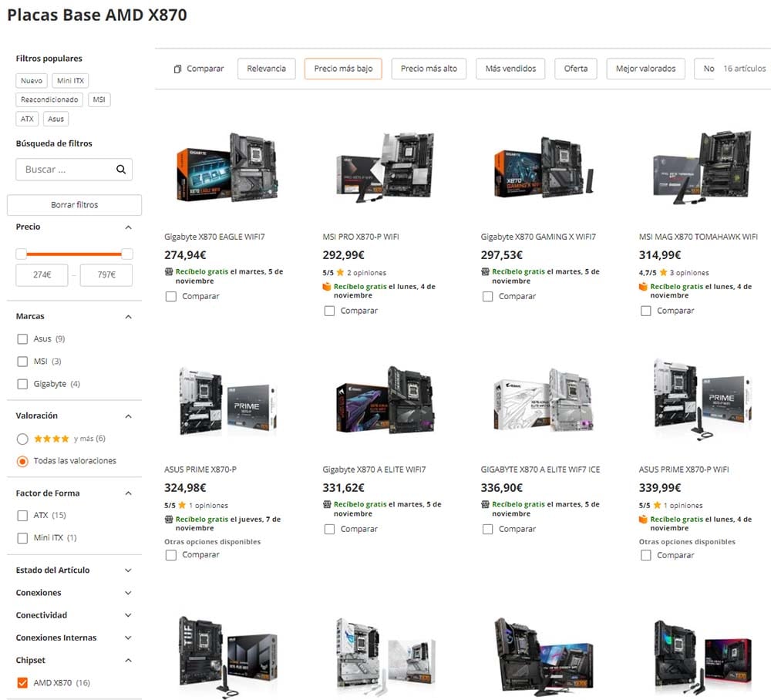
Task: Check the ATX form factor filter
Action: (22, 515)
